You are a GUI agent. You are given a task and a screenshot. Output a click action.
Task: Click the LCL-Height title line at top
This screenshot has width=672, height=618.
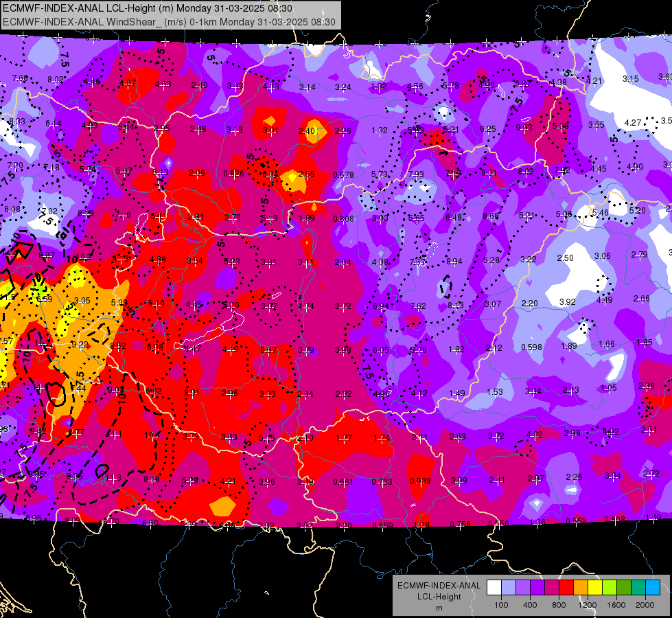pos(148,8)
